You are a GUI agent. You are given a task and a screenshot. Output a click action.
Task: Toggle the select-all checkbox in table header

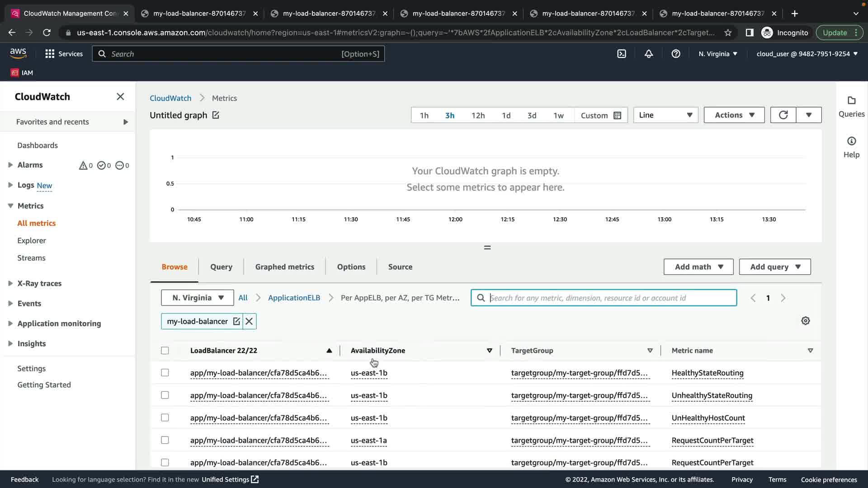point(165,351)
